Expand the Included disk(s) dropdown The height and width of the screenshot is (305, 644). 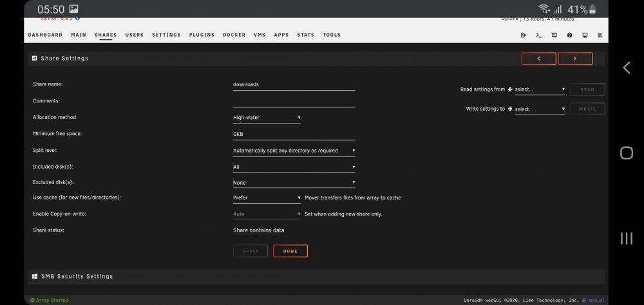tap(294, 167)
